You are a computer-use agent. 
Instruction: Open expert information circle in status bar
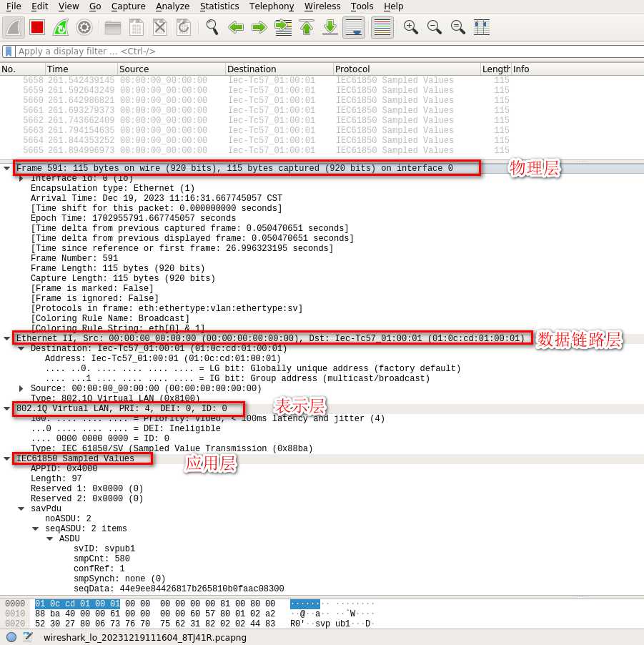pos(11,637)
